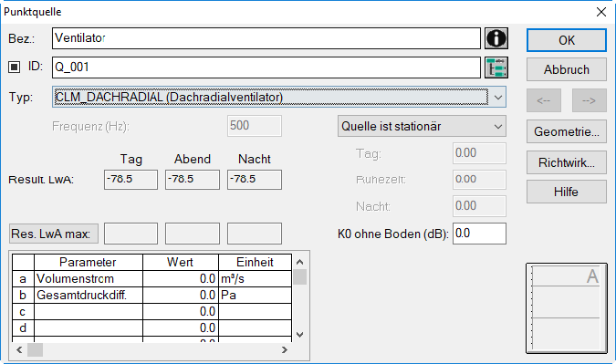Image resolution: width=616 pixels, height=364 pixels.
Task: Select the Volumenstrom parameter cell
Action: (89, 279)
